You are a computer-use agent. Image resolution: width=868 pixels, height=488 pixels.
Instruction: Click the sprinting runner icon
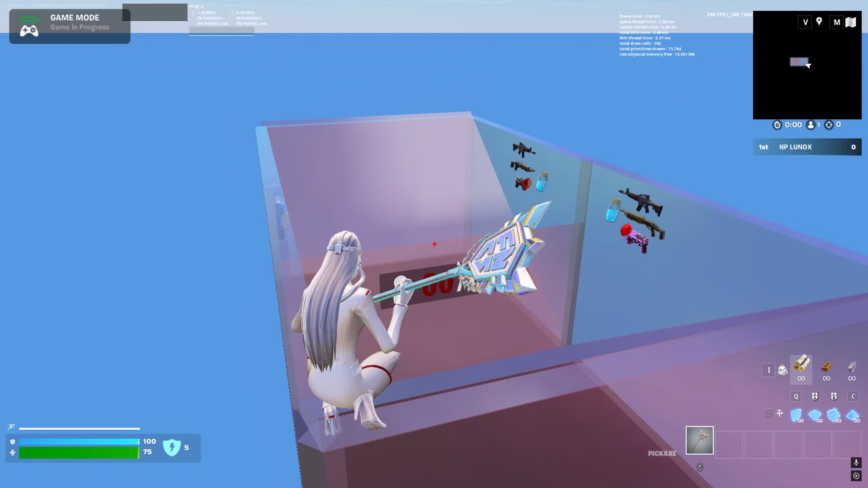[x=11, y=427]
